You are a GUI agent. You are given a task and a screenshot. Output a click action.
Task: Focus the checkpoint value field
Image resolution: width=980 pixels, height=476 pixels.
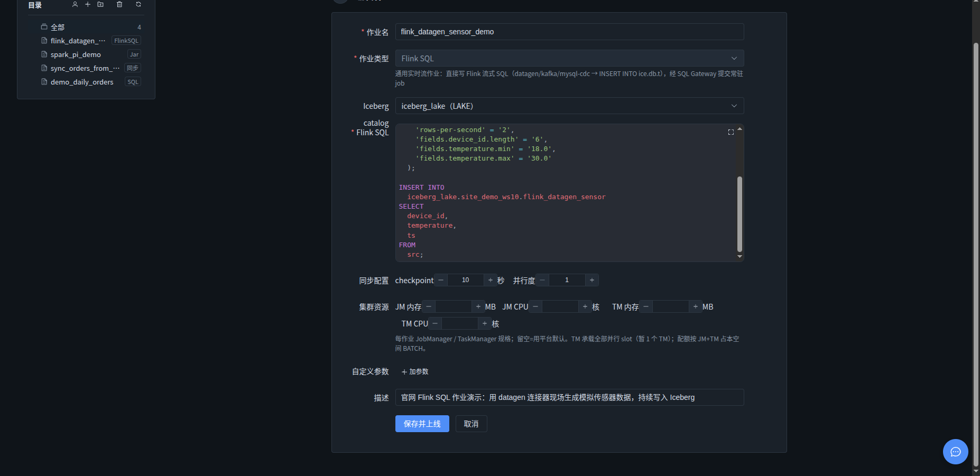[466, 280]
